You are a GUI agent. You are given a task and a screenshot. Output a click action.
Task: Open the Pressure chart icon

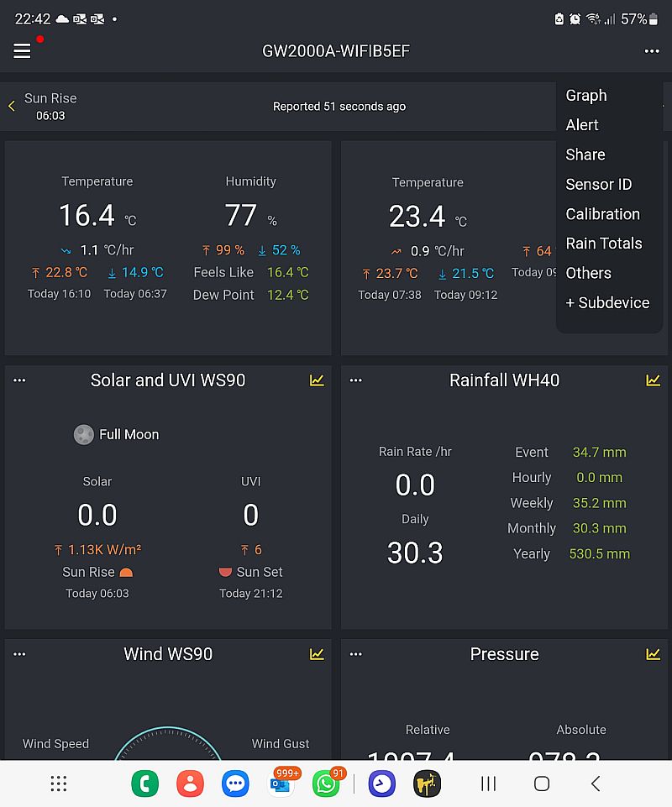point(653,654)
